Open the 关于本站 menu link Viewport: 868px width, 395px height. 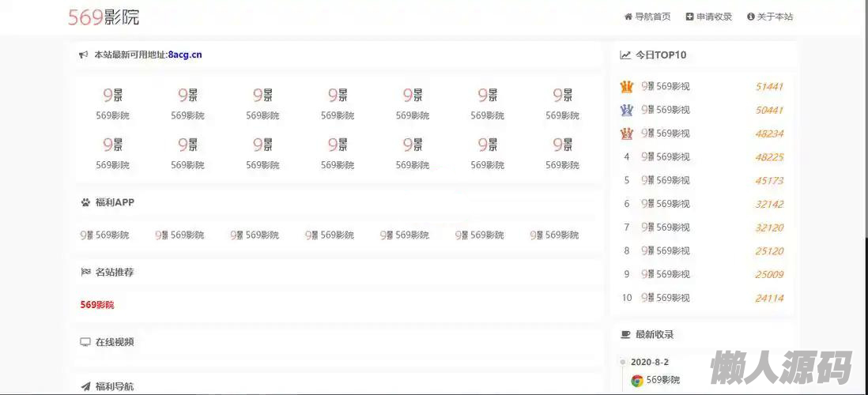tap(775, 17)
